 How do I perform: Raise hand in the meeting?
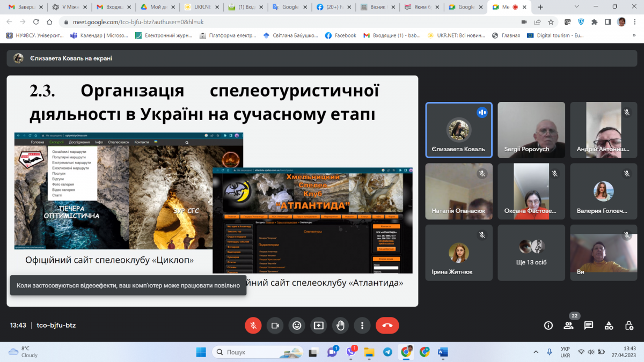pos(340,325)
